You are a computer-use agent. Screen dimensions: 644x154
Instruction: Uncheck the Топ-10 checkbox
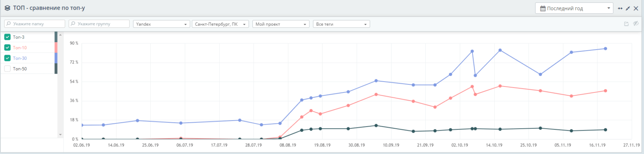pyautogui.click(x=7, y=47)
